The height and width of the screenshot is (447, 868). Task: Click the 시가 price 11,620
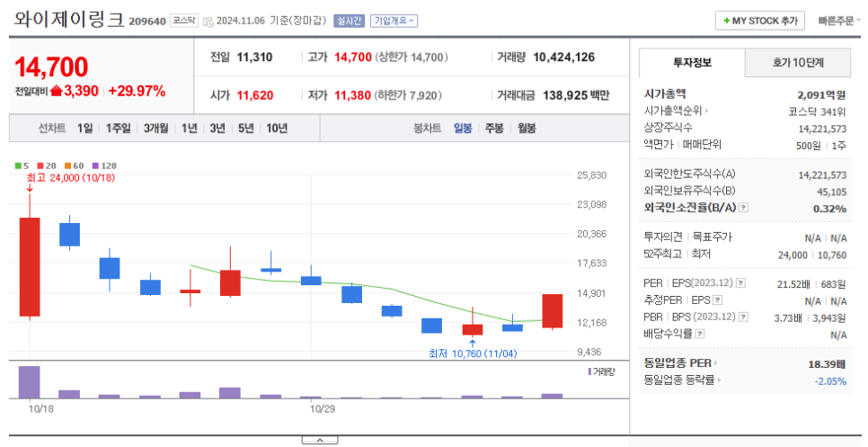[255, 95]
